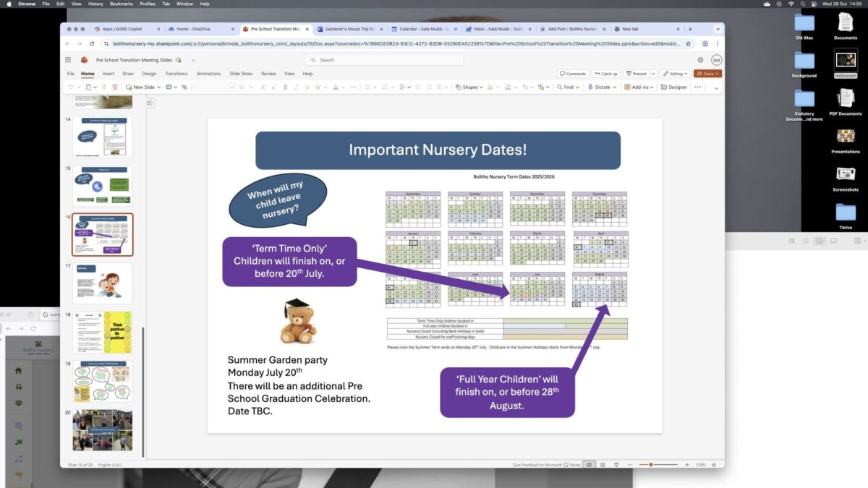Screen dimensions: 868x488
Task: Click the Comments button
Action: (572, 74)
